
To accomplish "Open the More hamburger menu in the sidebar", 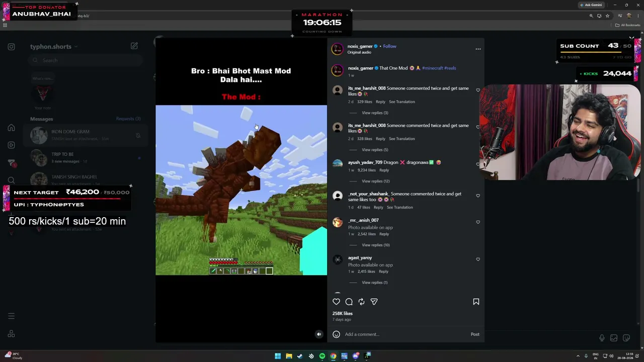I will point(11,316).
